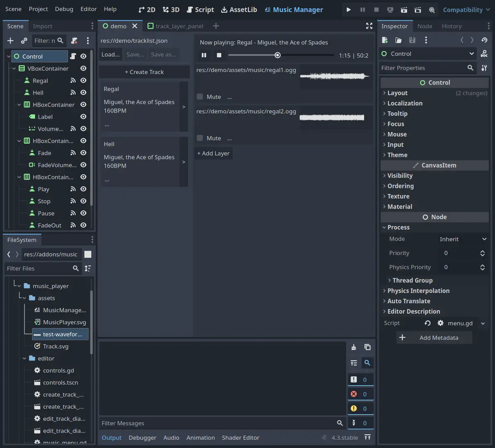Open documentation for Control node
495x448 pixels.
pyautogui.click(x=484, y=54)
